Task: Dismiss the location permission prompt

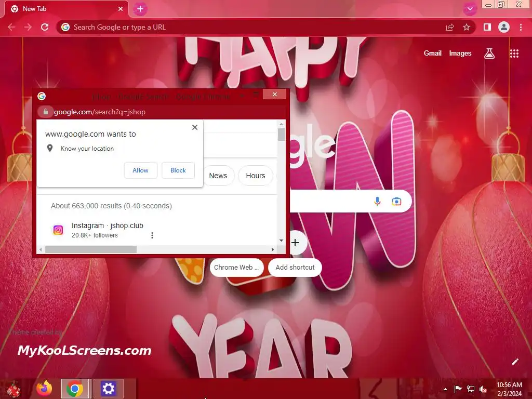Action: coord(195,127)
